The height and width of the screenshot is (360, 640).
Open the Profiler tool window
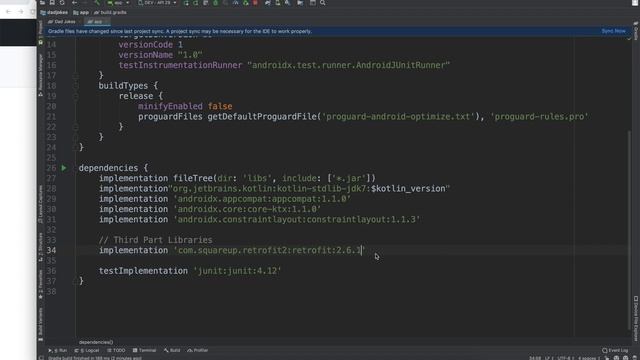[198, 350]
